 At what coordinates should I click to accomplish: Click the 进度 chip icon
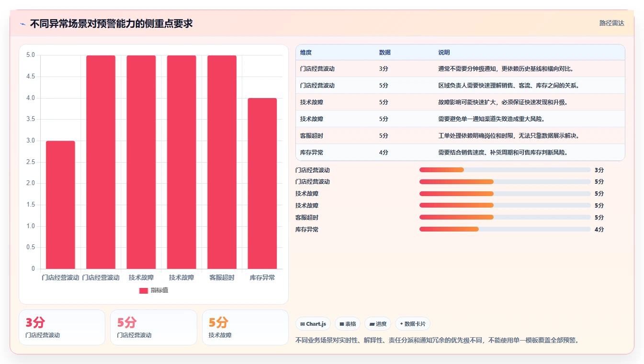372,324
